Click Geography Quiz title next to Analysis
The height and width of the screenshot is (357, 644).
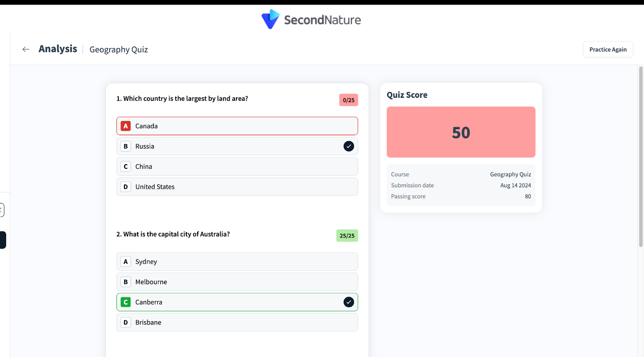click(x=119, y=50)
